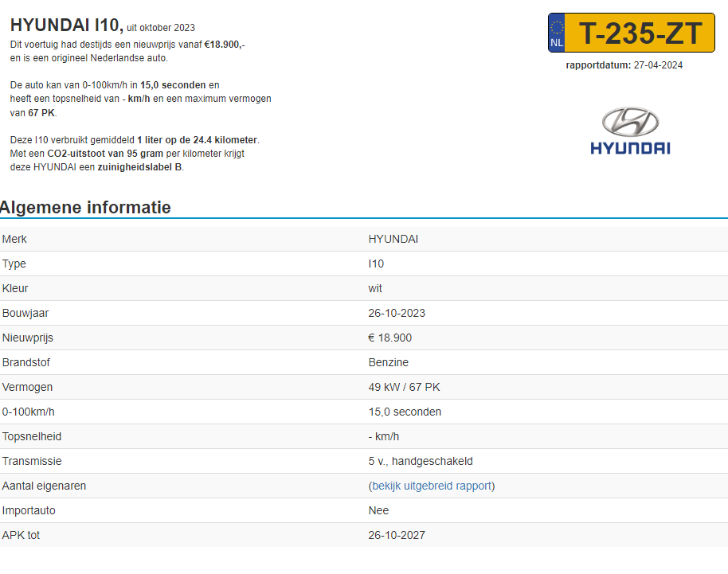The image size is (728, 574).
Task: Click the 'Brandstof' row label
Action: pyautogui.click(x=26, y=362)
